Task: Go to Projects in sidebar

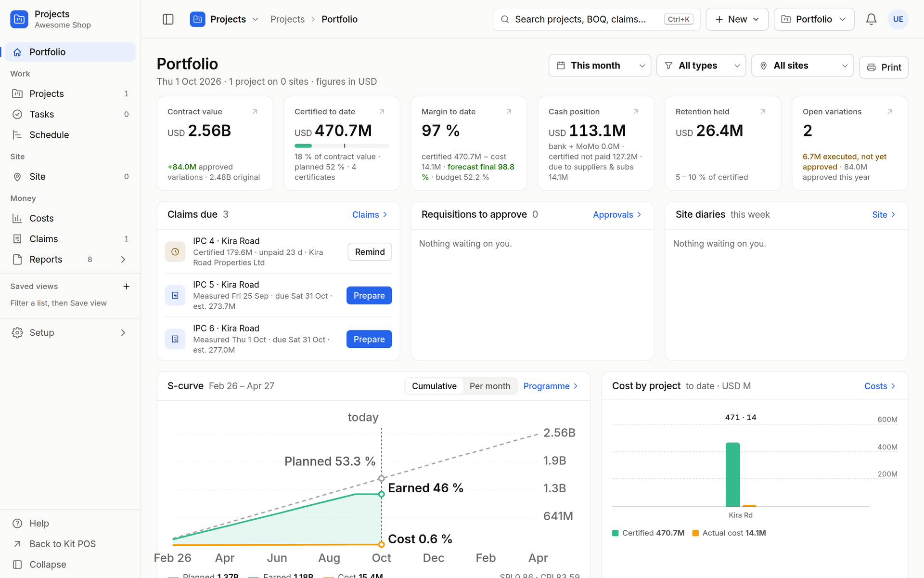Action: 70,94
